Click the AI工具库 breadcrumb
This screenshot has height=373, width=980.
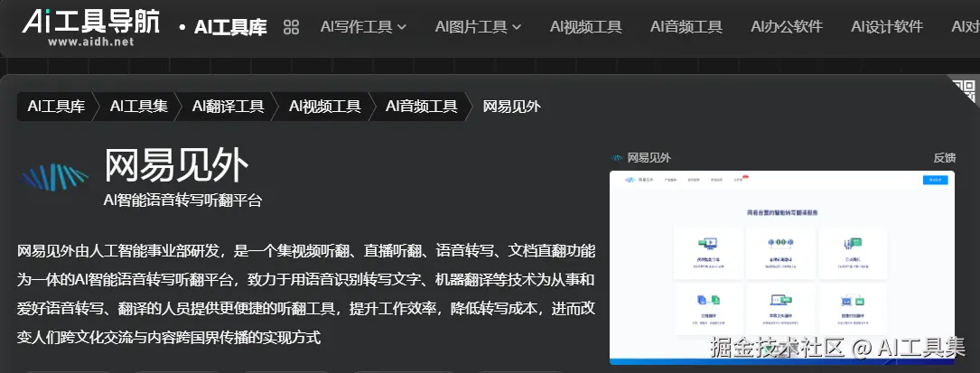click(56, 107)
